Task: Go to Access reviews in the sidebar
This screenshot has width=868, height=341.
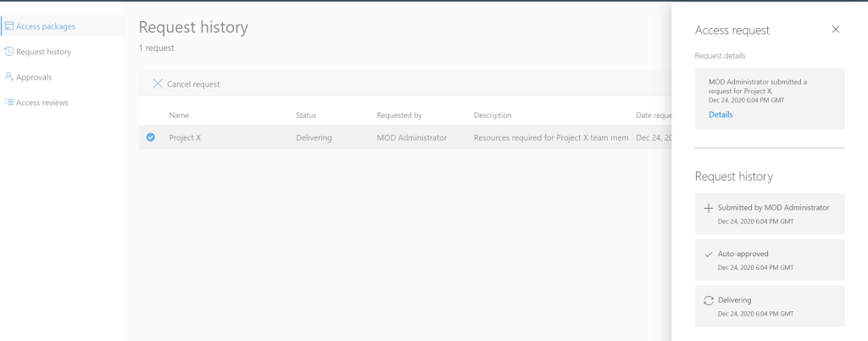Action: coord(42,103)
